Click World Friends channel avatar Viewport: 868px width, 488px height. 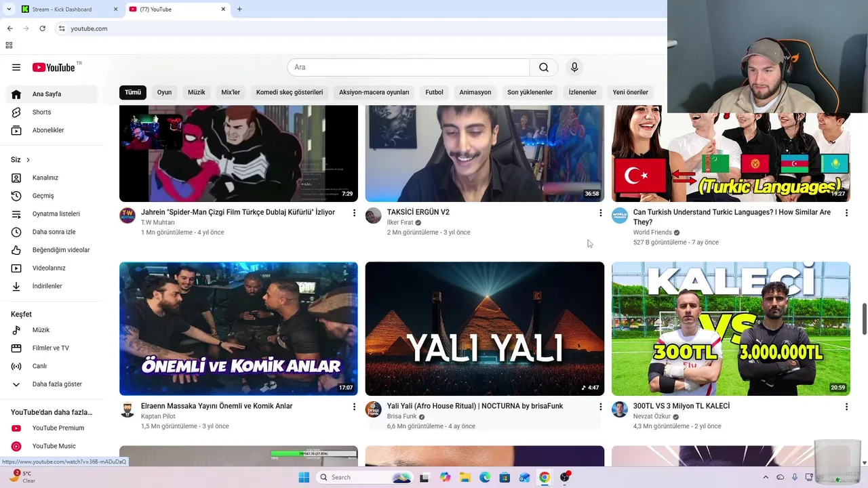pyautogui.click(x=620, y=216)
